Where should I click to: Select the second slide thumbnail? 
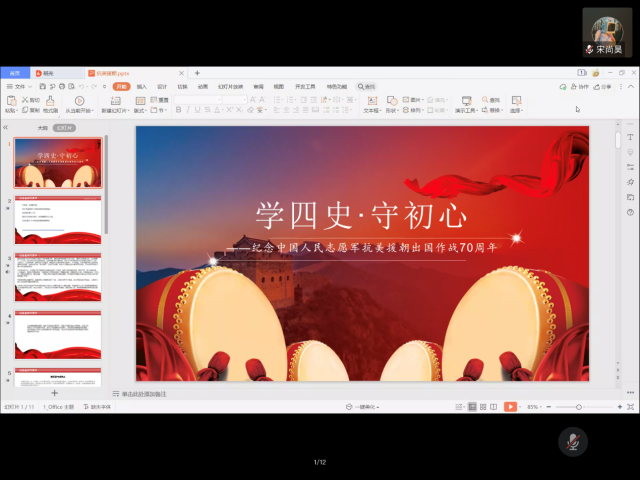click(58, 220)
